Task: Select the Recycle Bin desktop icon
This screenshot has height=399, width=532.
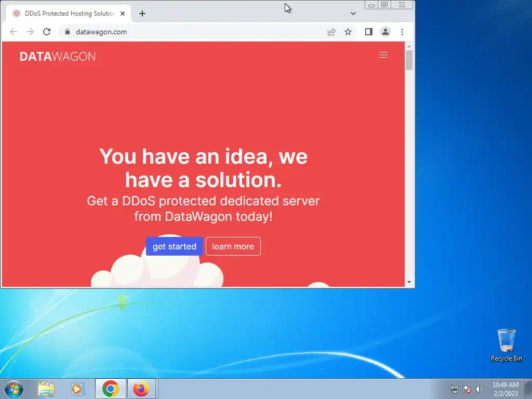Action: (506, 345)
